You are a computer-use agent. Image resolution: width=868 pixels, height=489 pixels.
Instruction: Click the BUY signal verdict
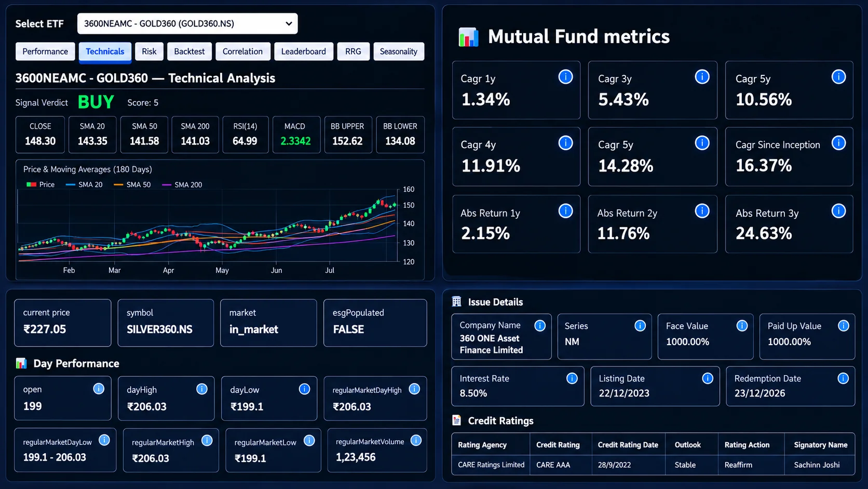tap(96, 102)
